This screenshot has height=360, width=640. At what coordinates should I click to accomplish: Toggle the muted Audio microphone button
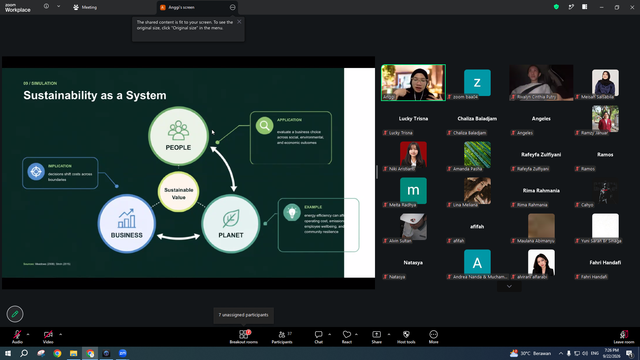click(x=17, y=337)
